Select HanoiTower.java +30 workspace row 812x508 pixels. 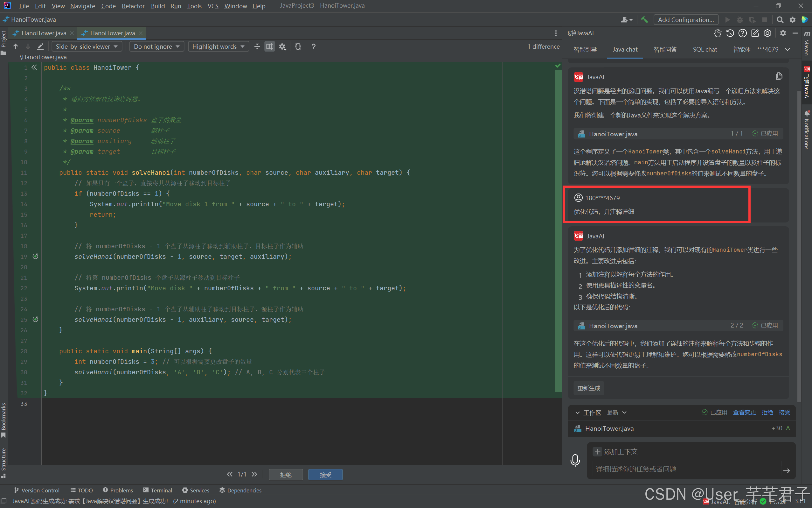681,428
